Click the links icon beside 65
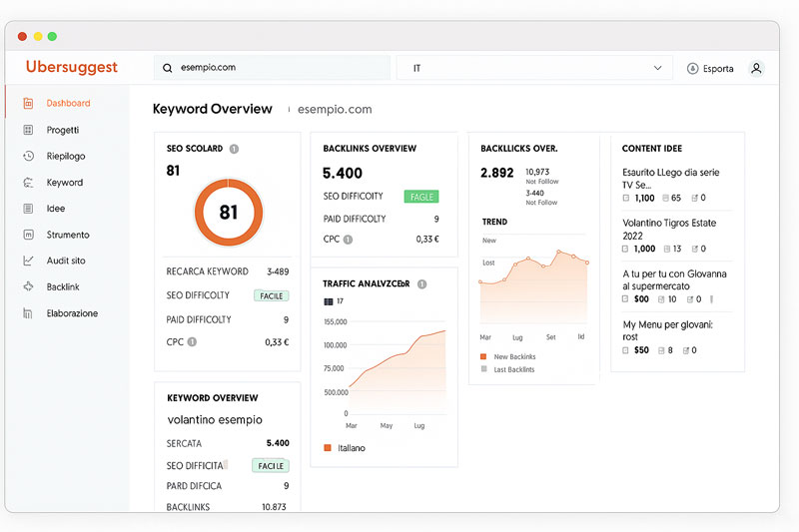Screen dimensions: 799x532 (665, 198)
